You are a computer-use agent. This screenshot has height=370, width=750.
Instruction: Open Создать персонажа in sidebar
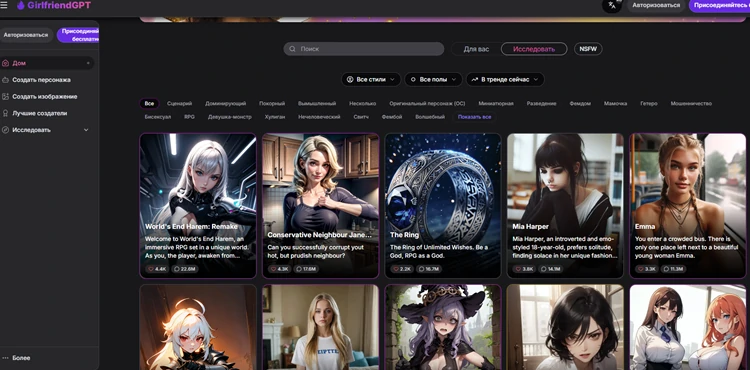pos(42,80)
